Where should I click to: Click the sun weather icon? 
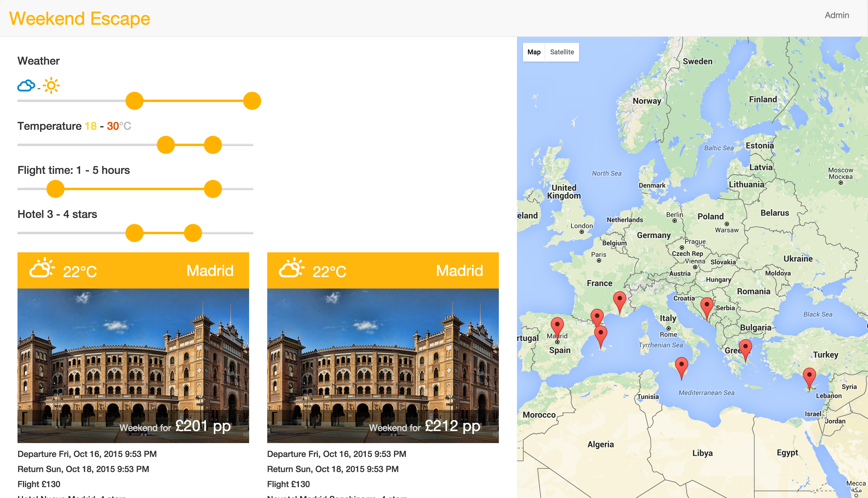pos(51,85)
